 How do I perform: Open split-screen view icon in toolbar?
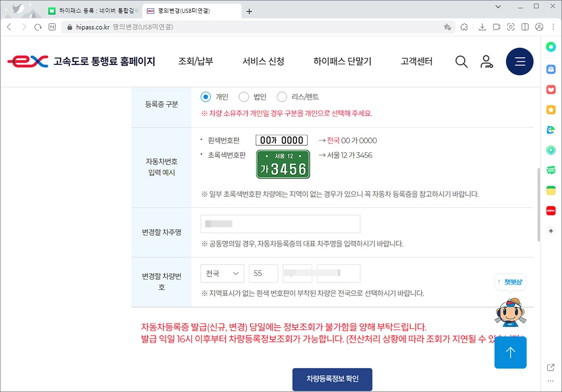[x=525, y=27]
